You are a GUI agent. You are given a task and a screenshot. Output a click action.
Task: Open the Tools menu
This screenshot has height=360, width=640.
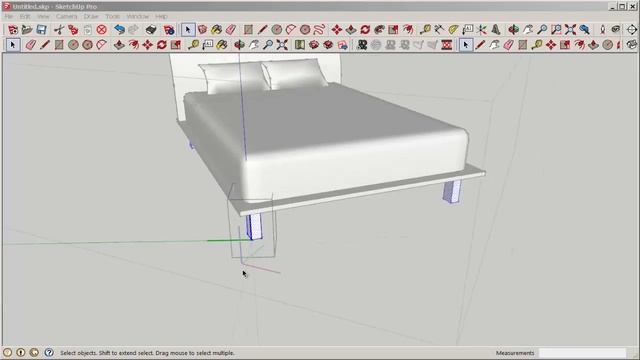[x=113, y=16]
